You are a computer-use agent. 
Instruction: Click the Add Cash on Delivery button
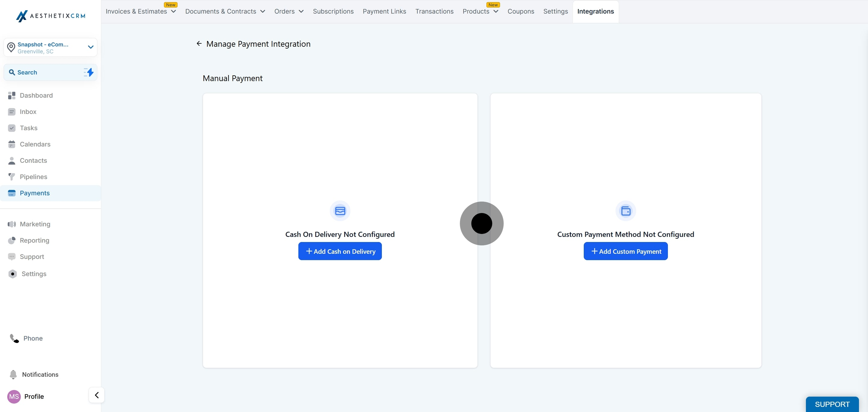point(340,251)
